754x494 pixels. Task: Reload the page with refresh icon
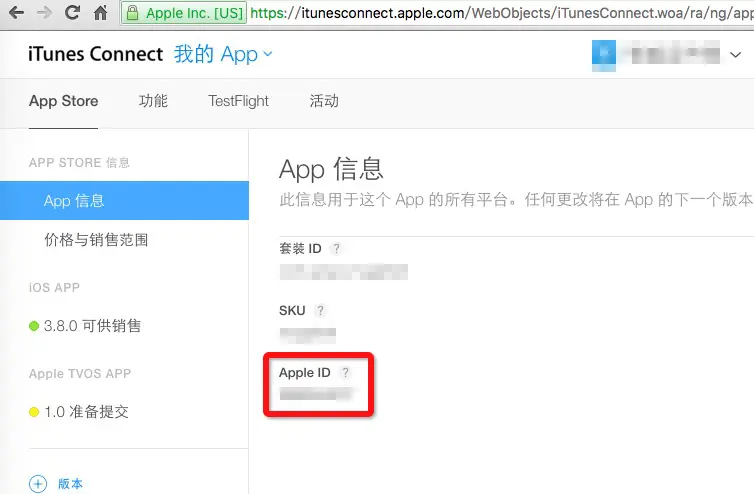click(73, 13)
